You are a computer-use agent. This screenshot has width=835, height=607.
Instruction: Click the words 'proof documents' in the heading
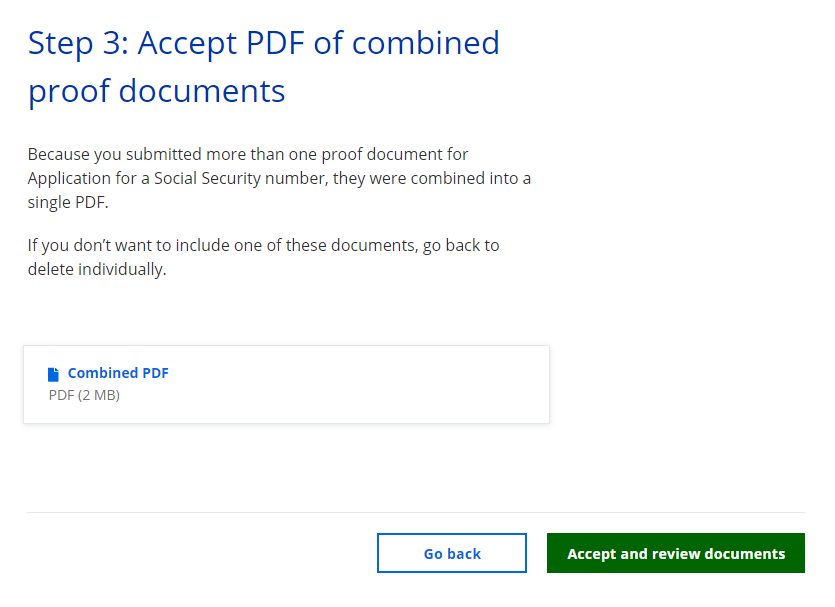click(156, 91)
